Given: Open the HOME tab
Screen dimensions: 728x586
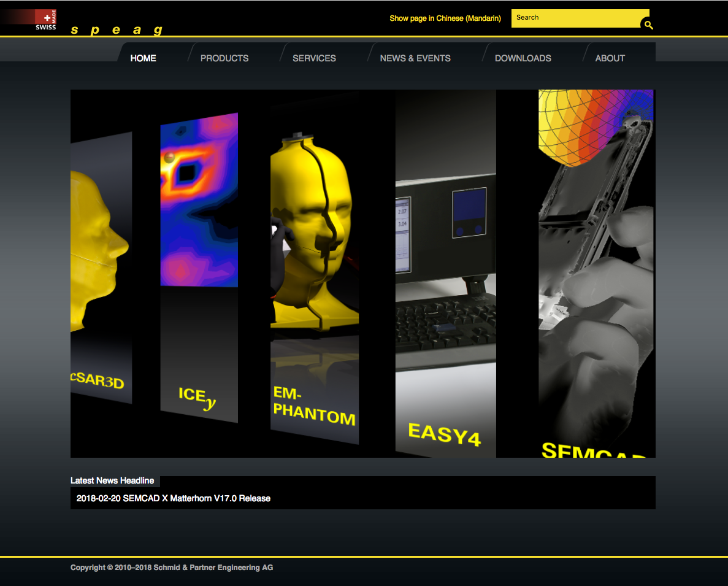Looking at the screenshot, I should point(143,58).
